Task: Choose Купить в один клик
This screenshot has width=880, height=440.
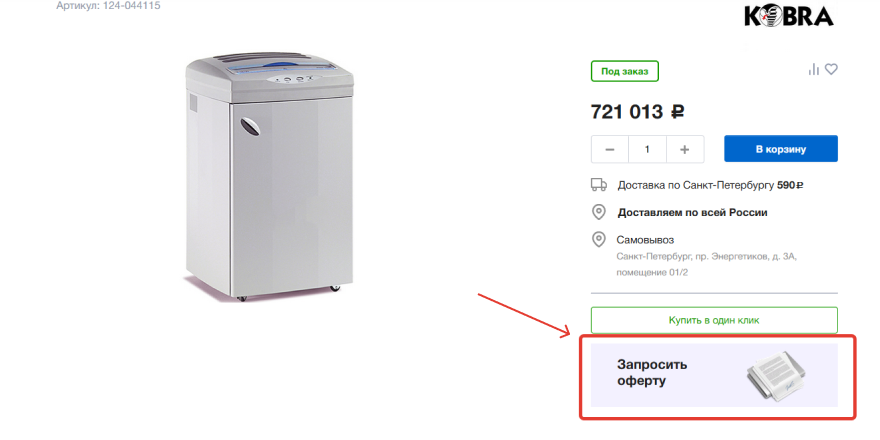Action: (x=714, y=320)
